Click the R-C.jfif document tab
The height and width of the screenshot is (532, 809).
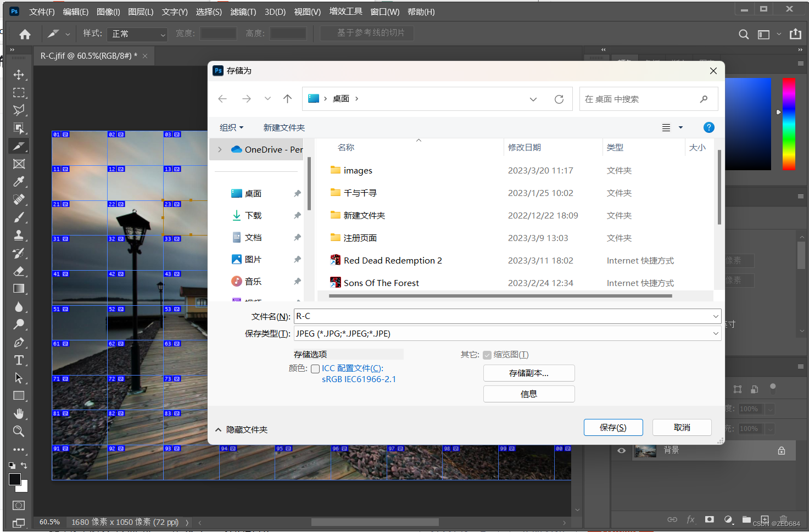pyautogui.click(x=88, y=55)
